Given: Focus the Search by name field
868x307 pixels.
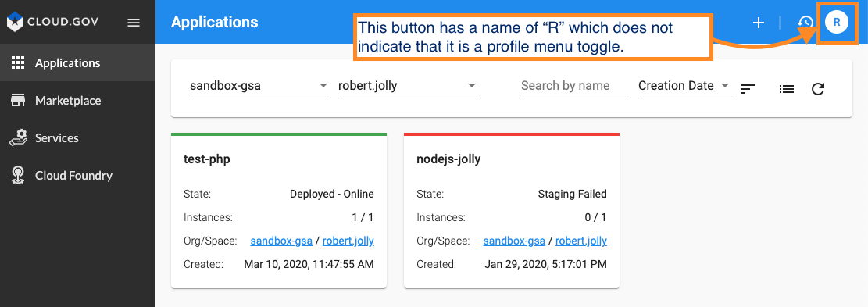Looking at the screenshot, I should click(x=575, y=86).
